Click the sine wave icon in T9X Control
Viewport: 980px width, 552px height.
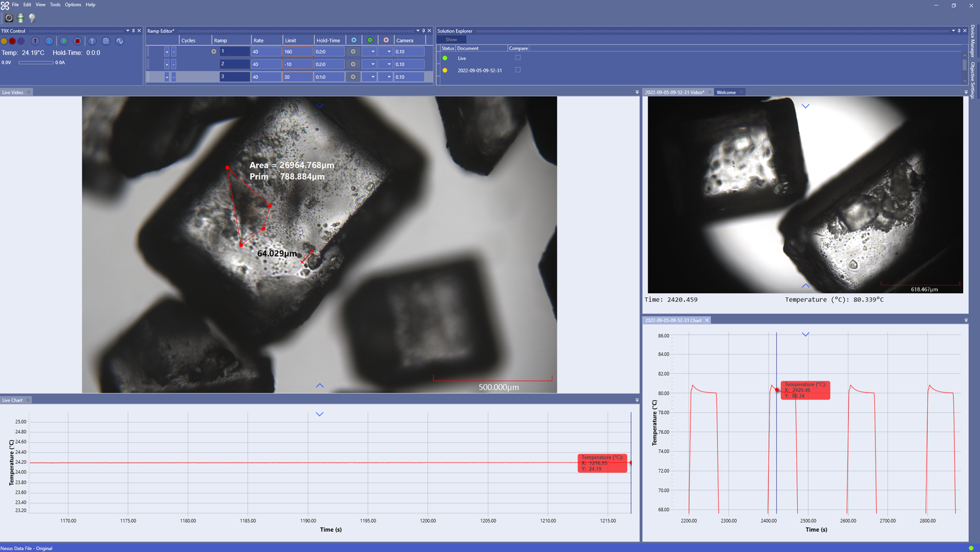(x=120, y=41)
